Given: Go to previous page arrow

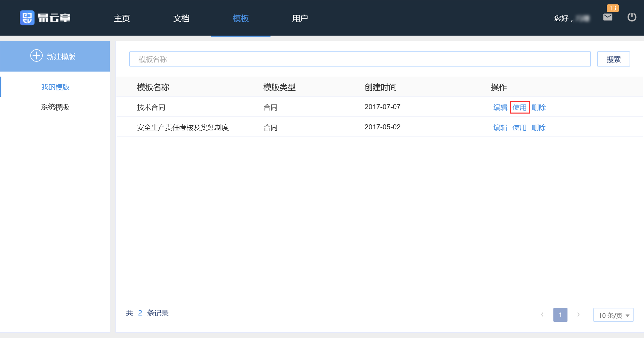Looking at the screenshot, I should [542, 315].
